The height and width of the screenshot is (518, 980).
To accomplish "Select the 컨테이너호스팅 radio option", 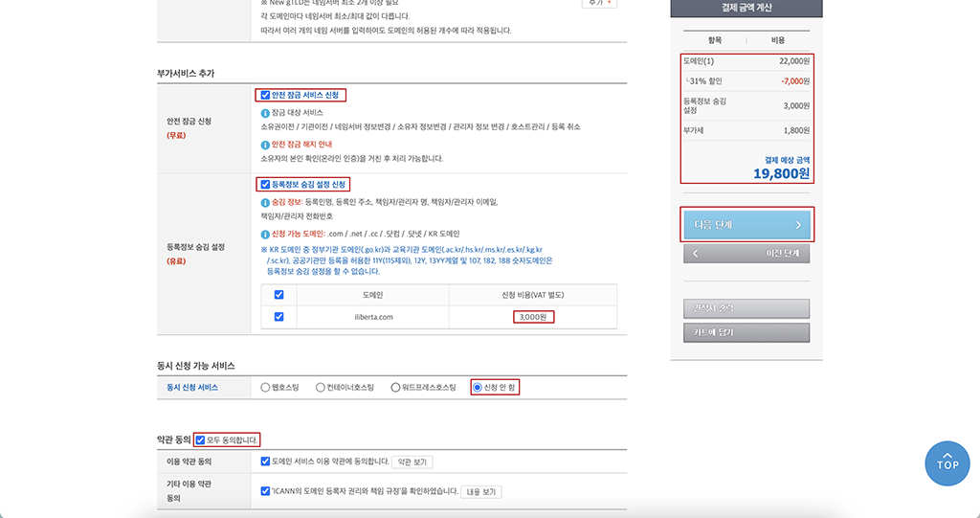I will (x=320, y=388).
